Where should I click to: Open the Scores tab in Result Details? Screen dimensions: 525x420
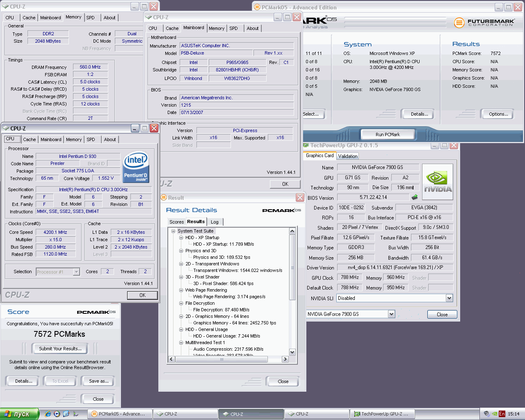tap(176, 222)
